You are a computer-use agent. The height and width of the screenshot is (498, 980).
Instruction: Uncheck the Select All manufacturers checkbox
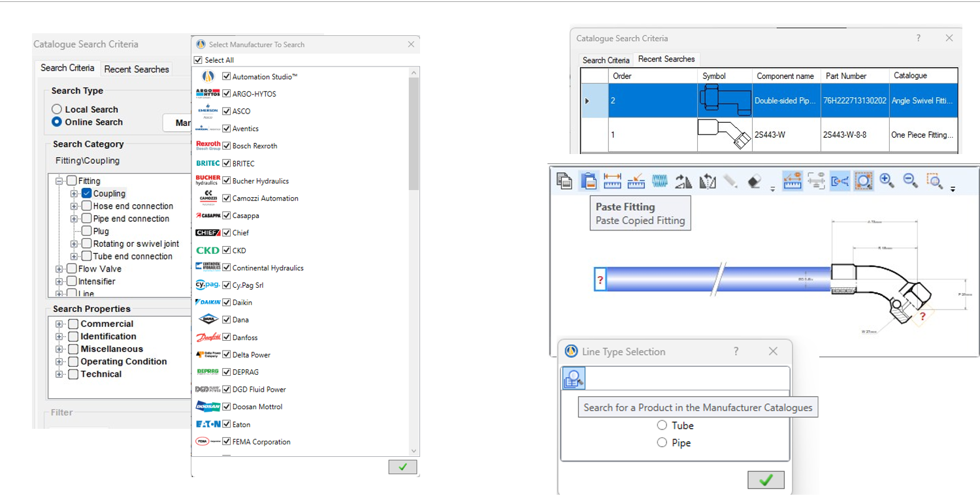point(198,60)
